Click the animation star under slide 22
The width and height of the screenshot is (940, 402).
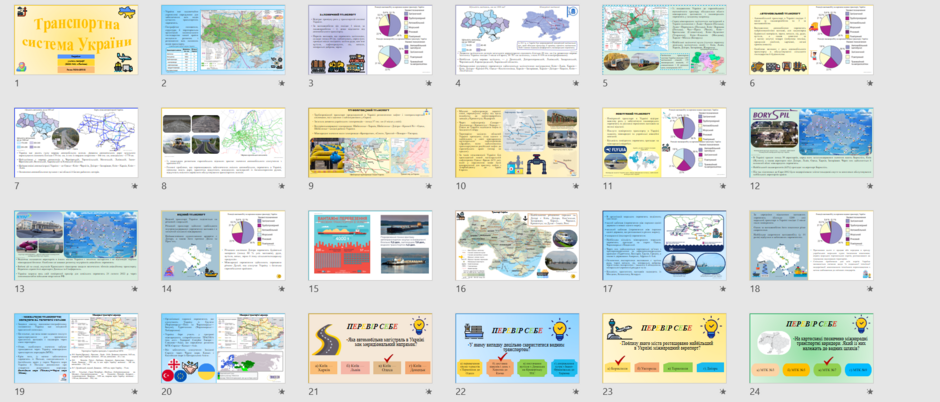click(576, 392)
